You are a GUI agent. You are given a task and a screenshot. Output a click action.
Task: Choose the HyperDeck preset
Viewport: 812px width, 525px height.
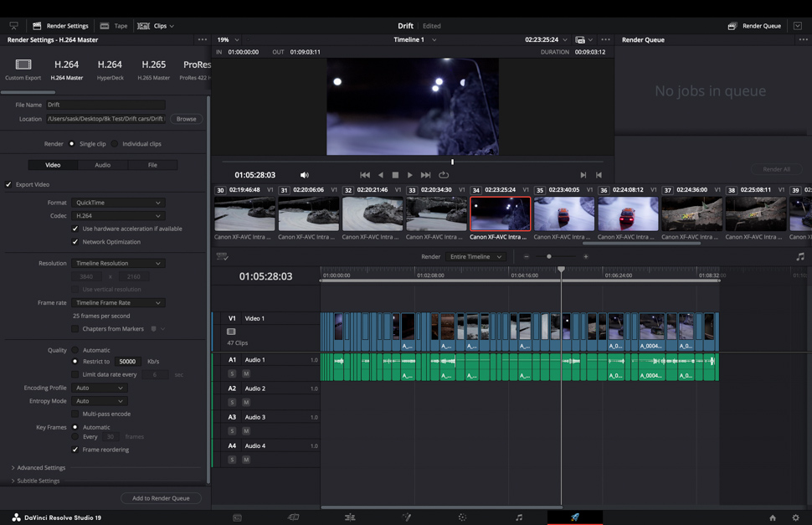click(110, 69)
